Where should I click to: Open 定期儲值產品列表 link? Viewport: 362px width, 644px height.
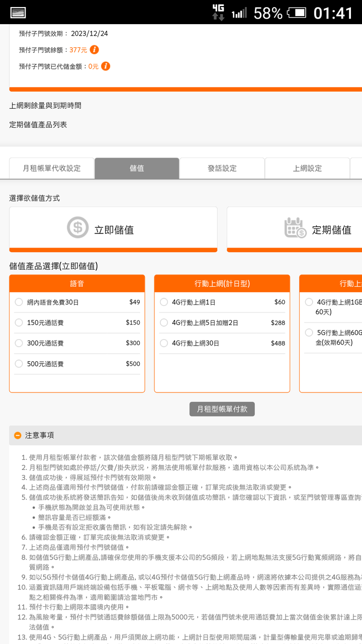[38, 124]
